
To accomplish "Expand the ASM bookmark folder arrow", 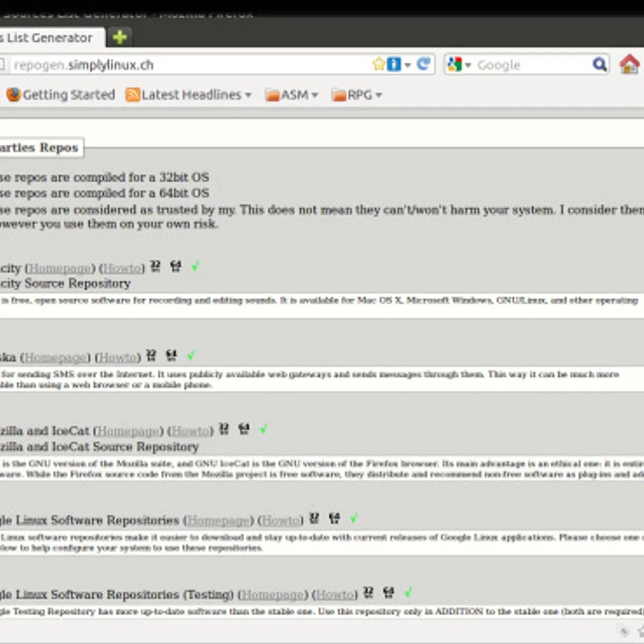I will pyautogui.click(x=315, y=96).
